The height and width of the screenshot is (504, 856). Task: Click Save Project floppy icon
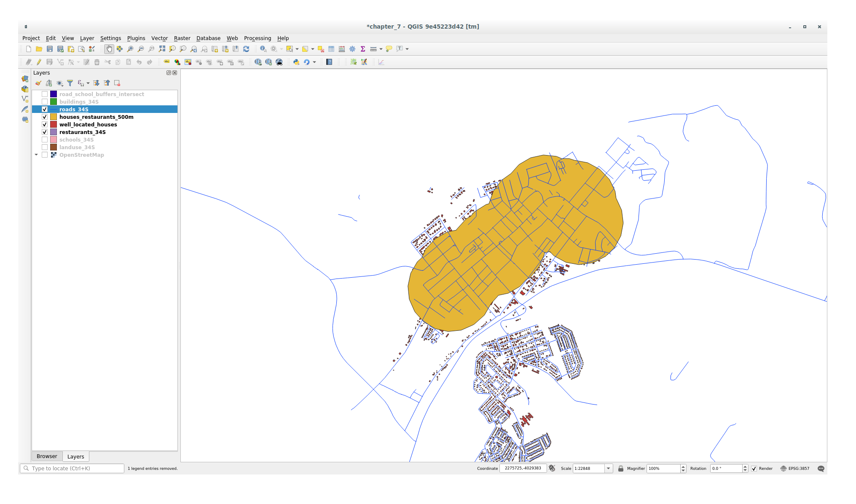click(50, 49)
